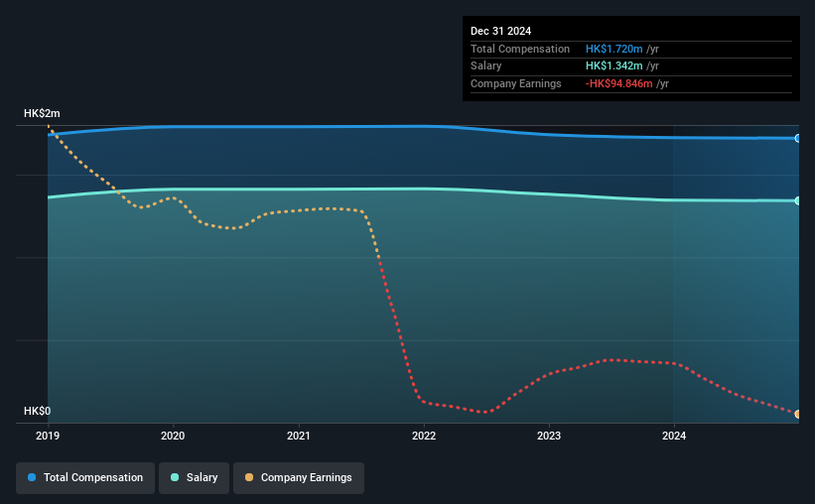Click the Company Earnings tooltip row label
The width and height of the screenshot is (815, 504).
516,83
